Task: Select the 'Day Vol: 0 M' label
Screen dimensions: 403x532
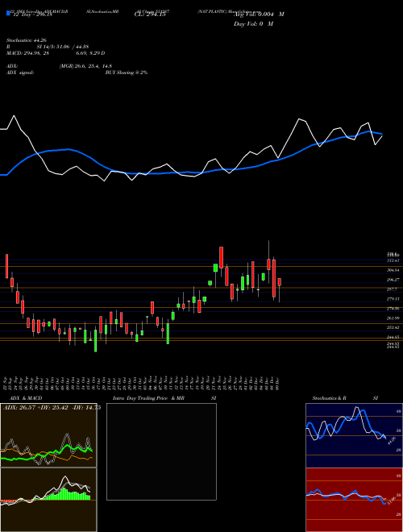Action: point(253,24)
